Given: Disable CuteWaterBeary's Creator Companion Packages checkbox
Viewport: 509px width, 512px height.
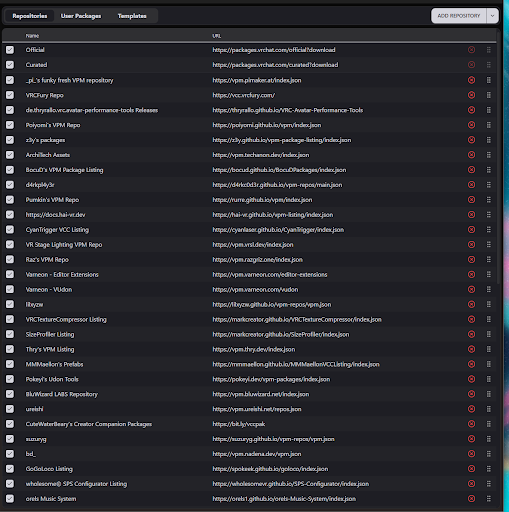Looking at the screenshot, I should coord(10,424).
